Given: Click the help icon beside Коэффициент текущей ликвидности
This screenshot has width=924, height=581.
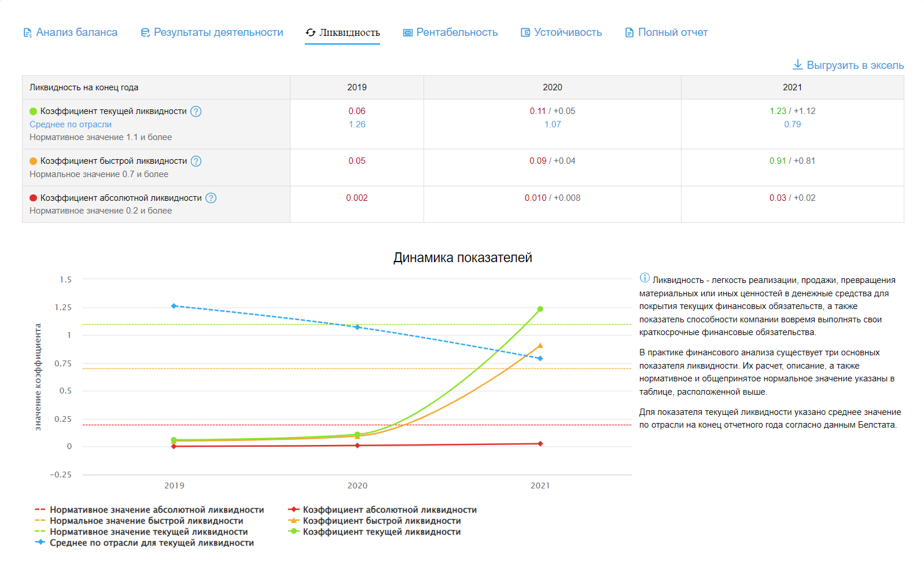Looking at the screenshot, I should tap(196, 112).
